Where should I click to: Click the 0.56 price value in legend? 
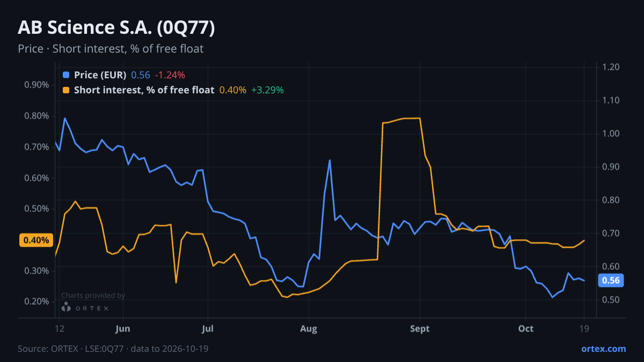(141, 75)
